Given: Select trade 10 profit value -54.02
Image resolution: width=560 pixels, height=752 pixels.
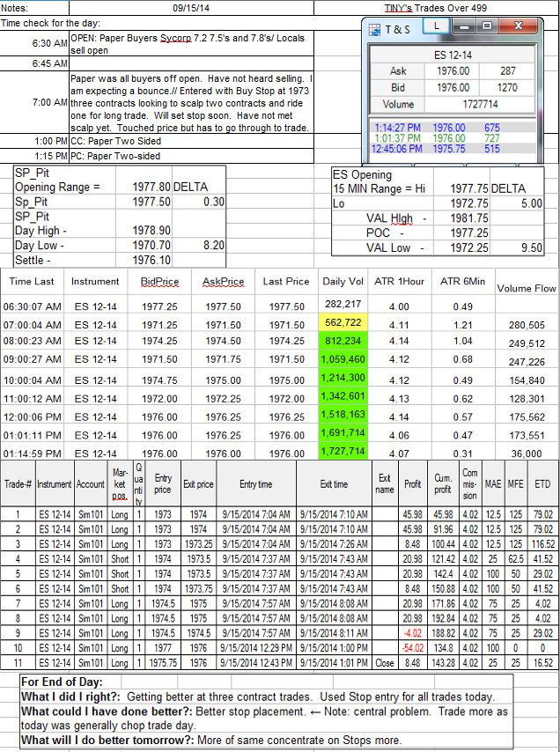Looking at the screenshot, I should click(413, 648).
